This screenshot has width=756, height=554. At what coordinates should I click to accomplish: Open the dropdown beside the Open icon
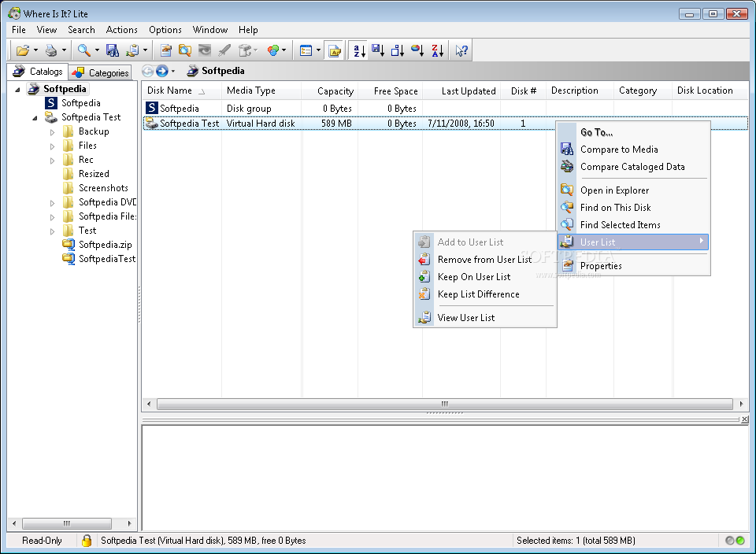coord(35,50)
